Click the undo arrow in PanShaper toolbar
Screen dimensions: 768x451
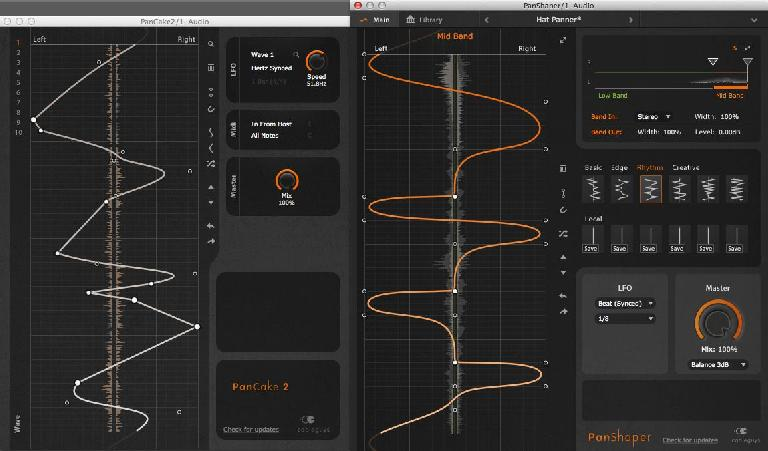564,295
